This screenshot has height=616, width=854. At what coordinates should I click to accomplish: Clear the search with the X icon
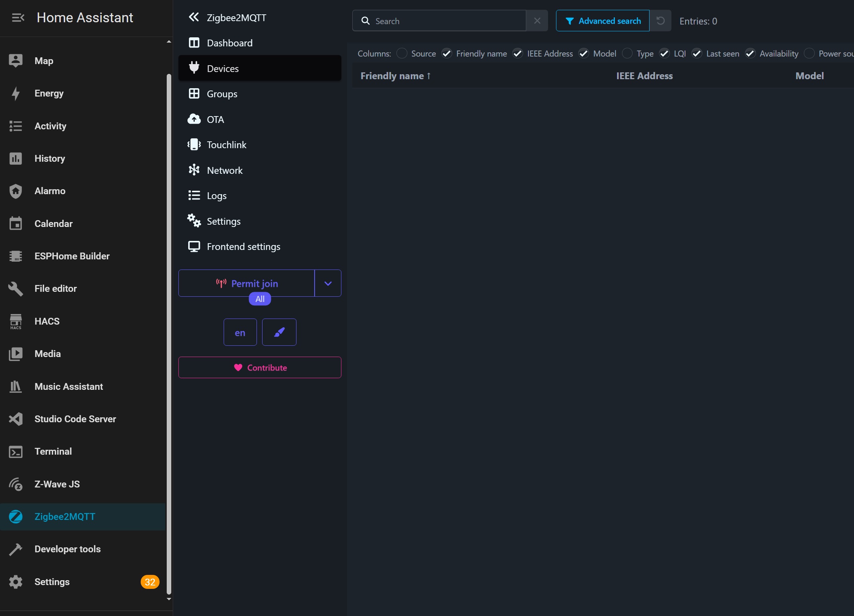click(537, 21)
